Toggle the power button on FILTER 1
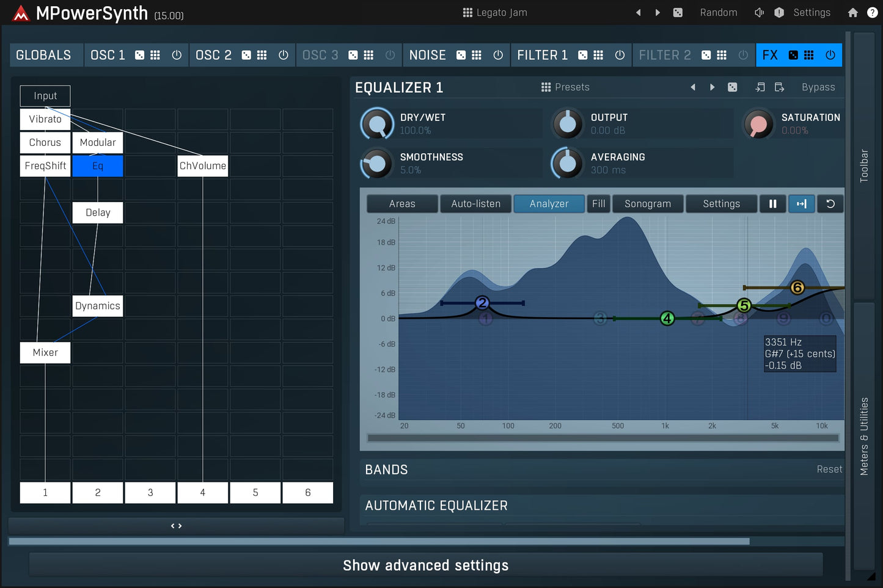Screen dimensions: 883x588 click(620, 55)
